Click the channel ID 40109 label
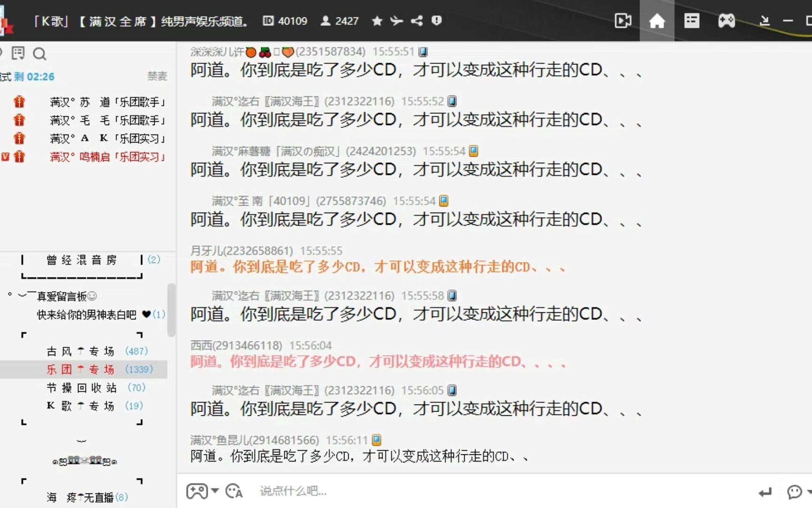The height and width of the screenshot is (508, 812). 285,21
